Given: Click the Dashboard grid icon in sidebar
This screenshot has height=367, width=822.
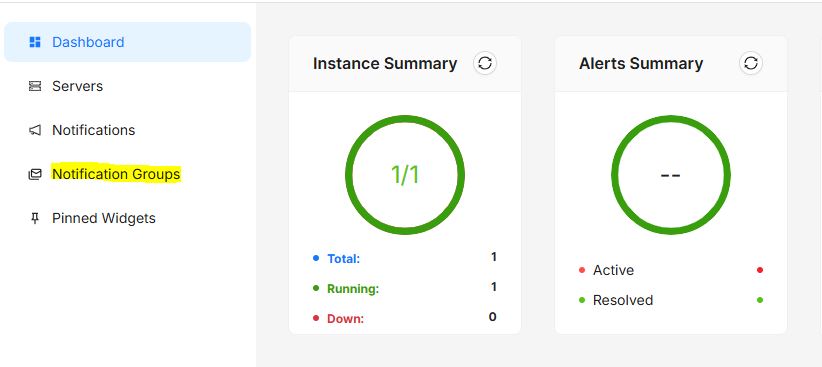Looking at the screenshot, I should pos(35,42).
